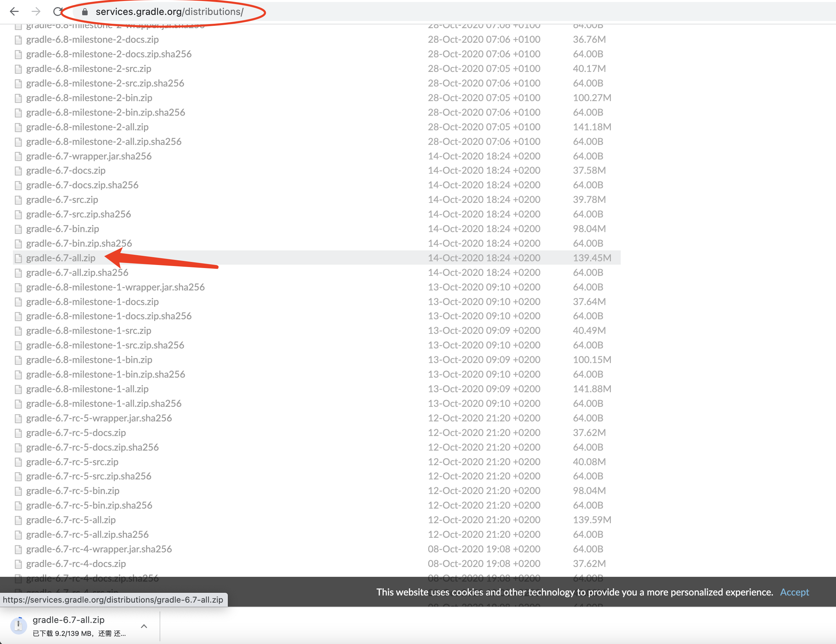Click file icon beside gradle-6.8-milestone-1-docs.zip
This screenshot has width=836, height=644.
[18, 302]
